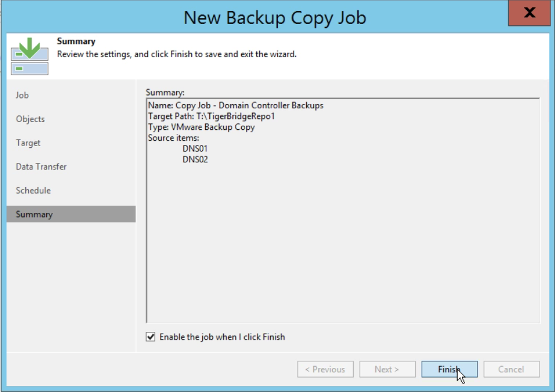This screenshot has height=392, width=557.
Task: Go to the Job wizard step
Action: tap(22, 95)
